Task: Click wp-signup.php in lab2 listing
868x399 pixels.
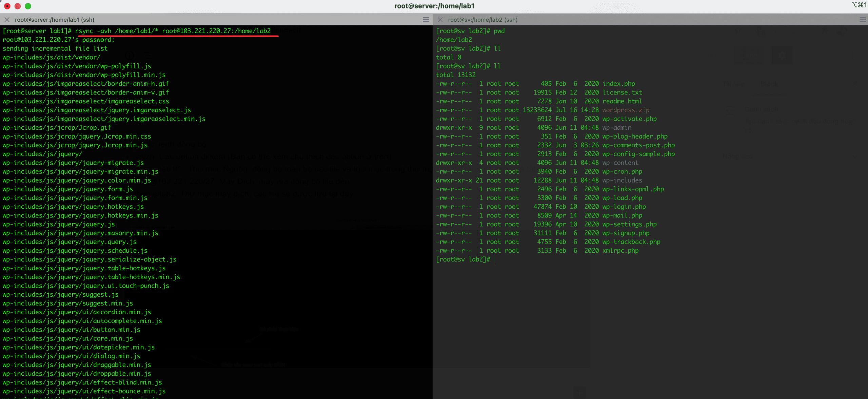Action: click(626, 233)
